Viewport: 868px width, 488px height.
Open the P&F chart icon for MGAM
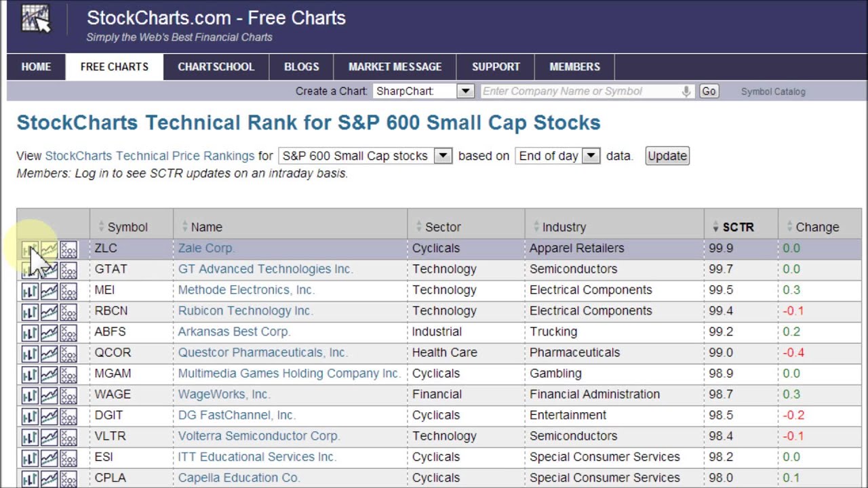coord(68,375)
